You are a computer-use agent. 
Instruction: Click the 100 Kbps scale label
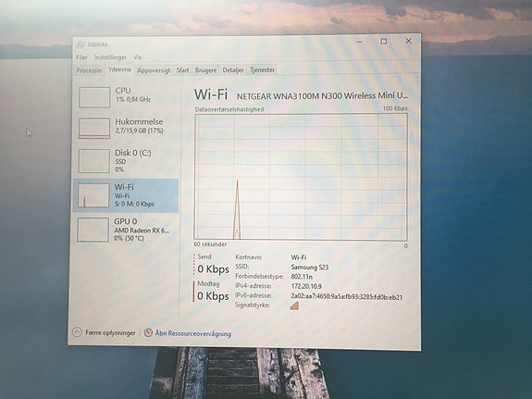point(395,108)
